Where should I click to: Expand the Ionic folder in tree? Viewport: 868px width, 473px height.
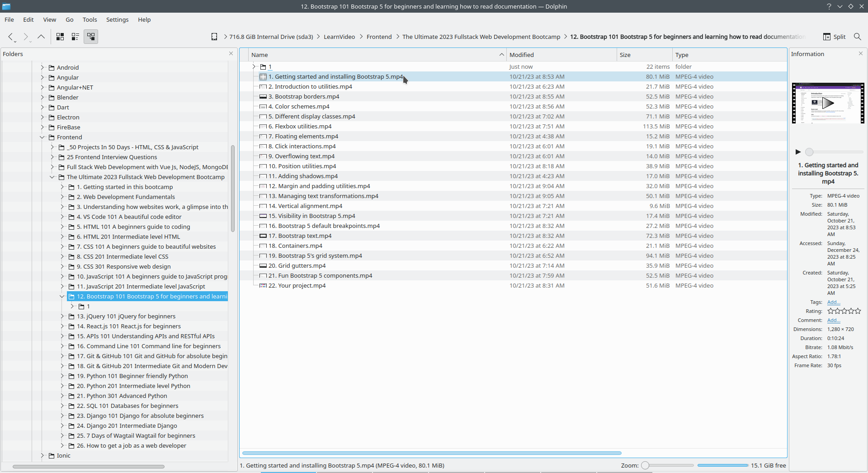42,456
